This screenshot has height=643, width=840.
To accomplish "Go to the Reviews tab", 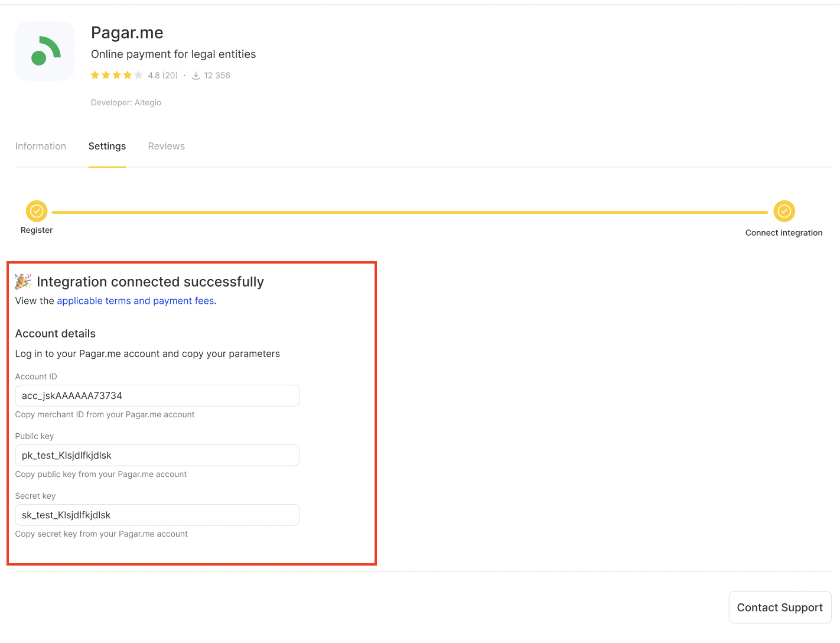I will (166, 146).
